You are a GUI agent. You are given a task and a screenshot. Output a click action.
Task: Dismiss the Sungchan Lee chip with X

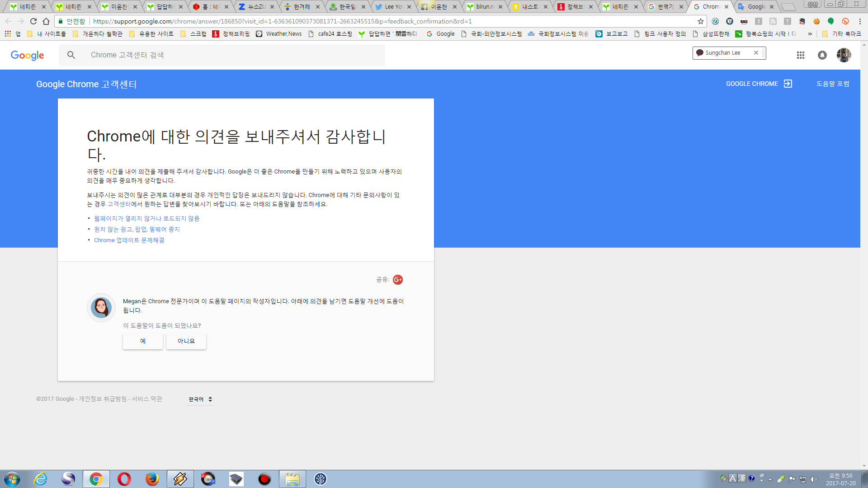tap(756, 53)
